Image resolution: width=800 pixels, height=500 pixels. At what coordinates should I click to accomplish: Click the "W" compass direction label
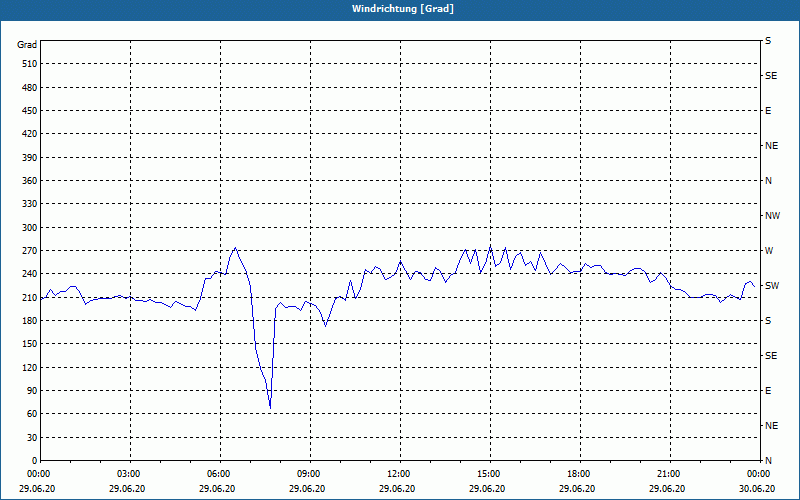(769, 251)
